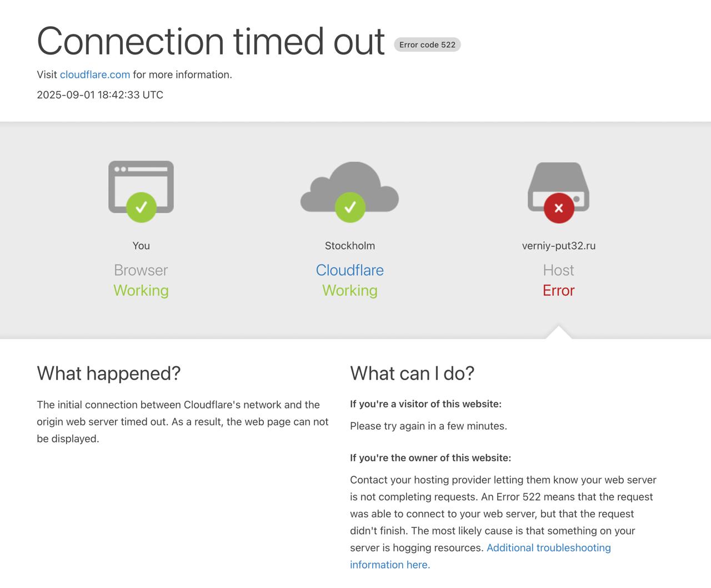Screen dimensions: 711x588
Task: Click the red Error status text
Action: pos(559,290)
